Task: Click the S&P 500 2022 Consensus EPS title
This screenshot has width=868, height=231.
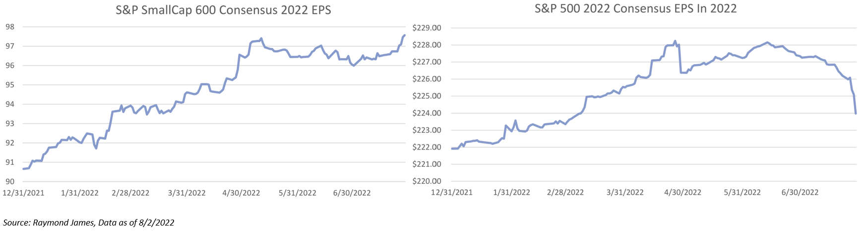Action: click(x=635, y=8)
